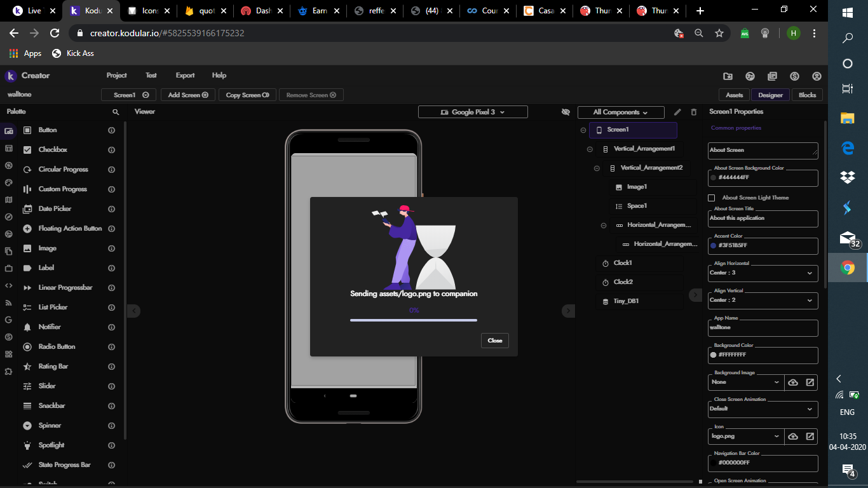Select Layout category in palette sidebar
Image resolution: width=868 pixels, height=488 pixels.
(x=9, y=148)
